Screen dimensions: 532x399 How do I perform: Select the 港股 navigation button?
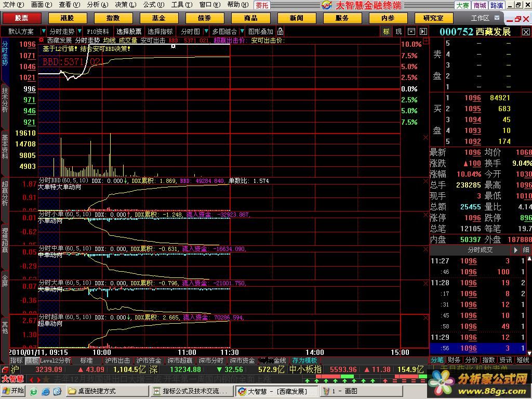tap(67, 18)
